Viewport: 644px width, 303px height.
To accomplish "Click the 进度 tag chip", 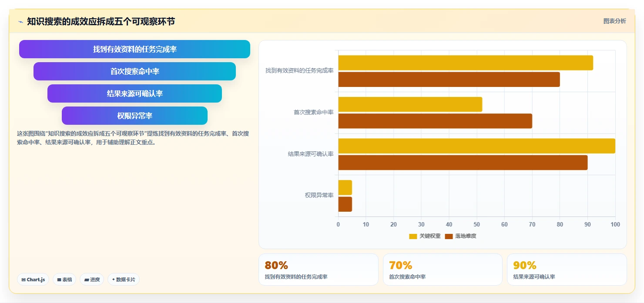I will pyautogui.click(x=92, y=280).
